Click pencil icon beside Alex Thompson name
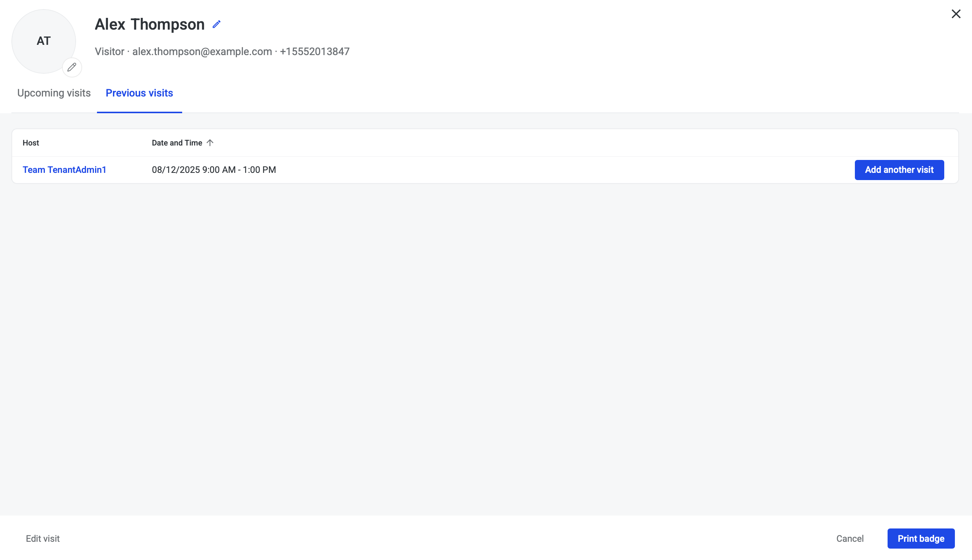The image size is (972, 560). (216, 25)
